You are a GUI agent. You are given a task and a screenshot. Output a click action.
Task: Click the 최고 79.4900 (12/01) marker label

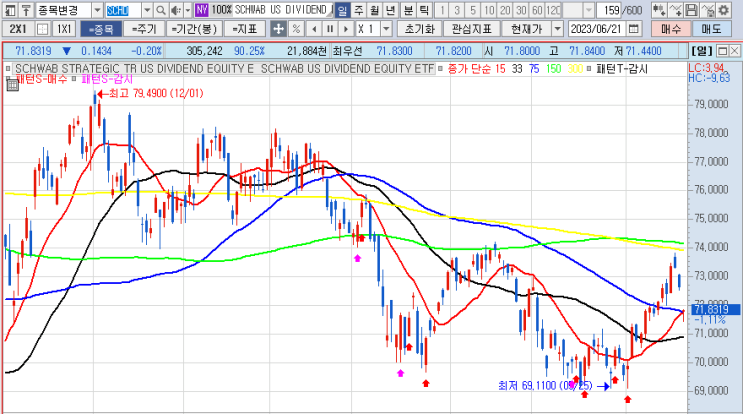pos(156,93)
